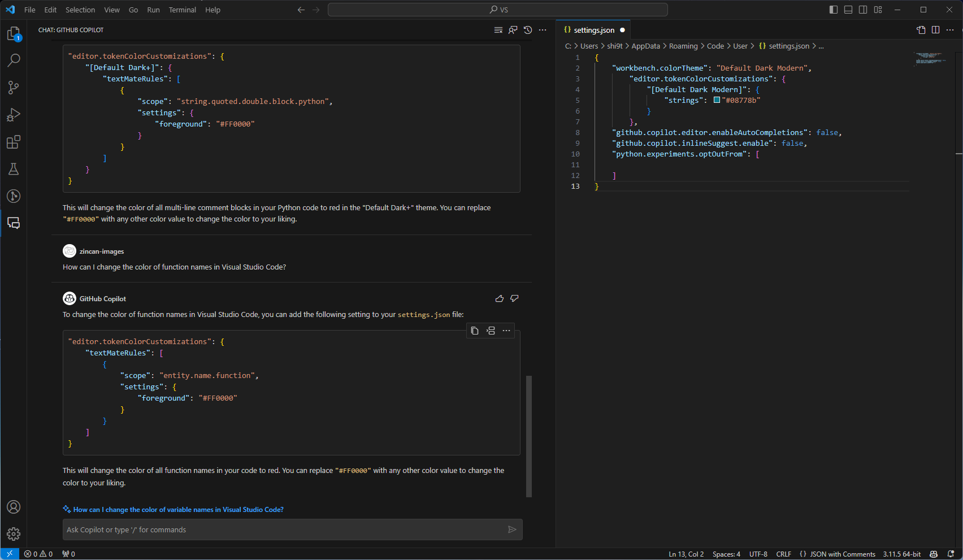Toggle the primary sidebar visibility

pos(832,10)
